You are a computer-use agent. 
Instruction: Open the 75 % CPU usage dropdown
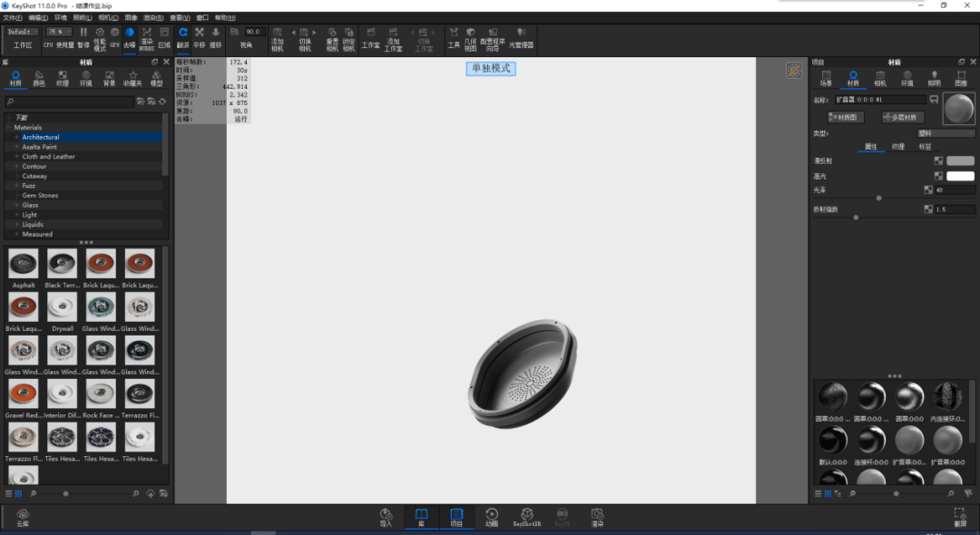58,32
